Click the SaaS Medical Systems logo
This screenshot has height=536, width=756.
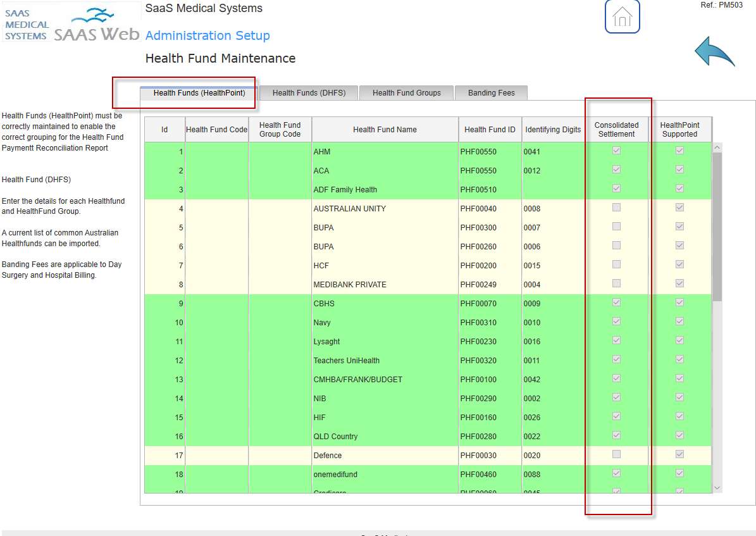[71, 23]
